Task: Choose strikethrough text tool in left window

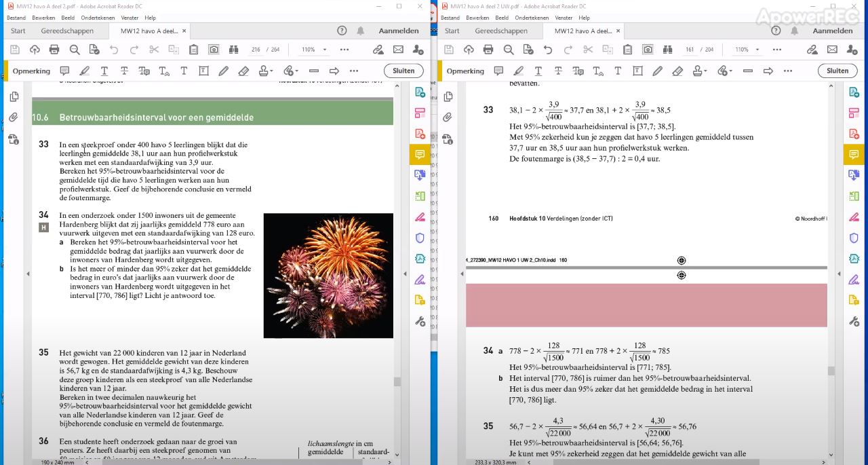Action: (x=124, y=71)
